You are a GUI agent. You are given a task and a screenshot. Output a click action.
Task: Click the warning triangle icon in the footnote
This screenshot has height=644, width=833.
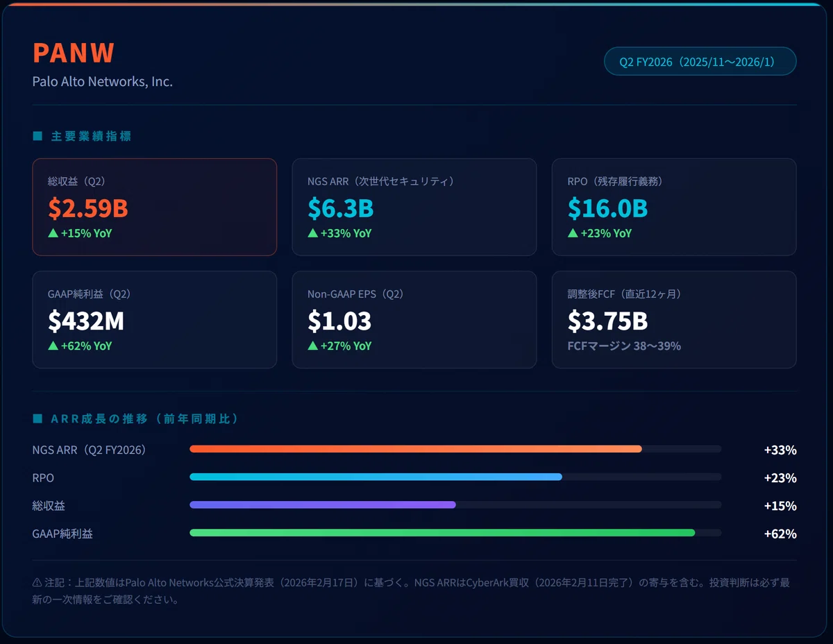click(x=37, y=583)
